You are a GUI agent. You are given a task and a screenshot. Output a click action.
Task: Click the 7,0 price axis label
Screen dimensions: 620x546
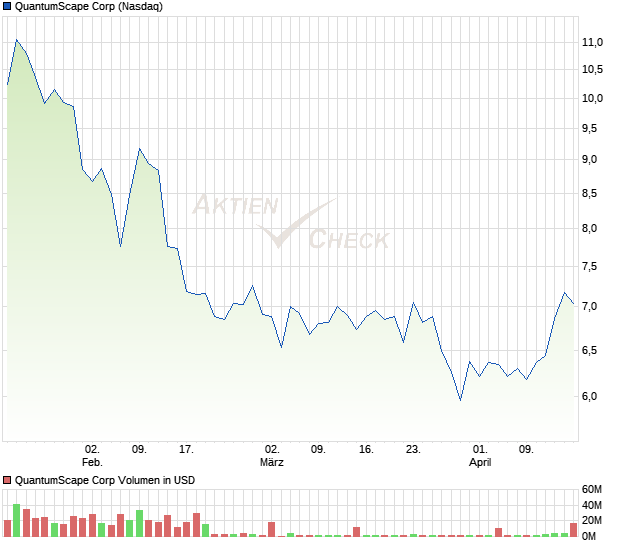click(589, 306)
